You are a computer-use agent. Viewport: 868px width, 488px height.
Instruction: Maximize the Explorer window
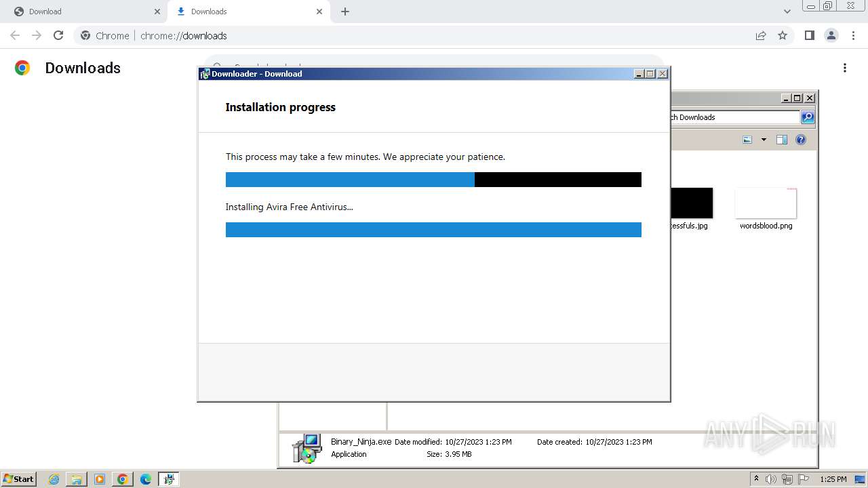tap(797, 98)
